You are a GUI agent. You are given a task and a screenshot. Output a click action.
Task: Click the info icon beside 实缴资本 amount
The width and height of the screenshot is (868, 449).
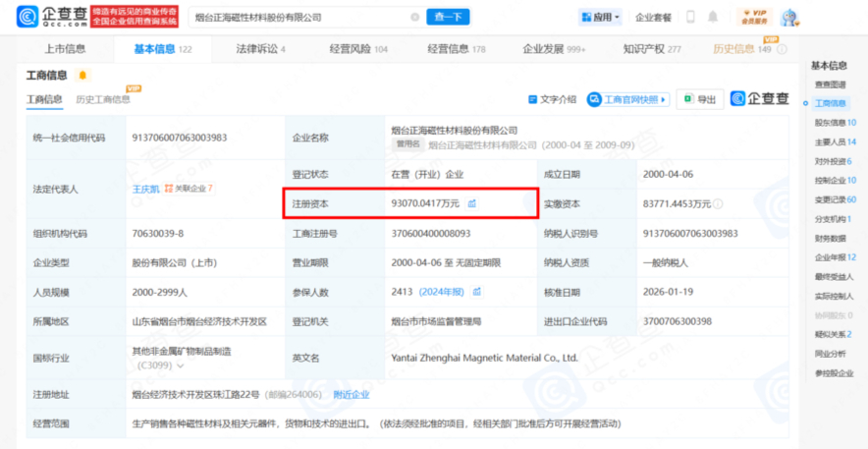[x=719, y=204]
